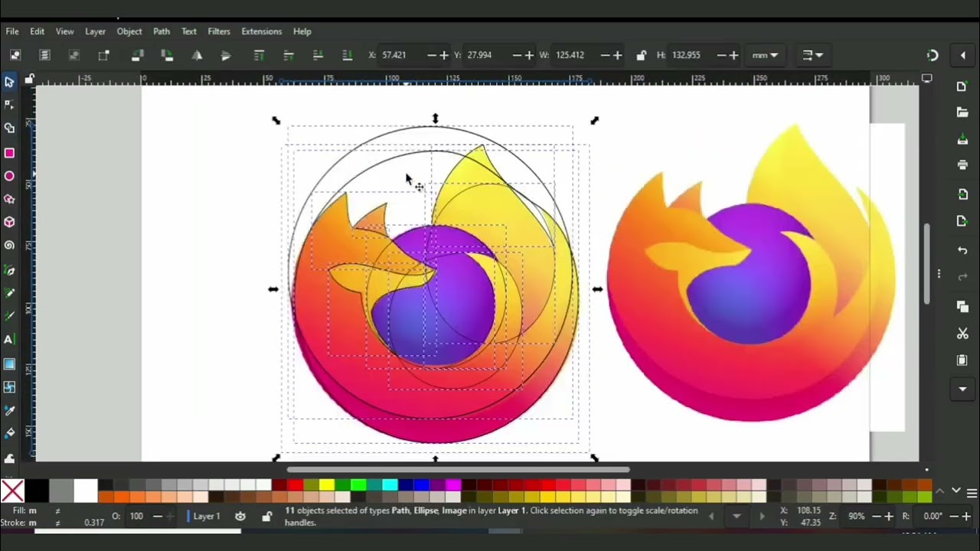
Task: Flip selection vertically
Action: coord(226,55)
